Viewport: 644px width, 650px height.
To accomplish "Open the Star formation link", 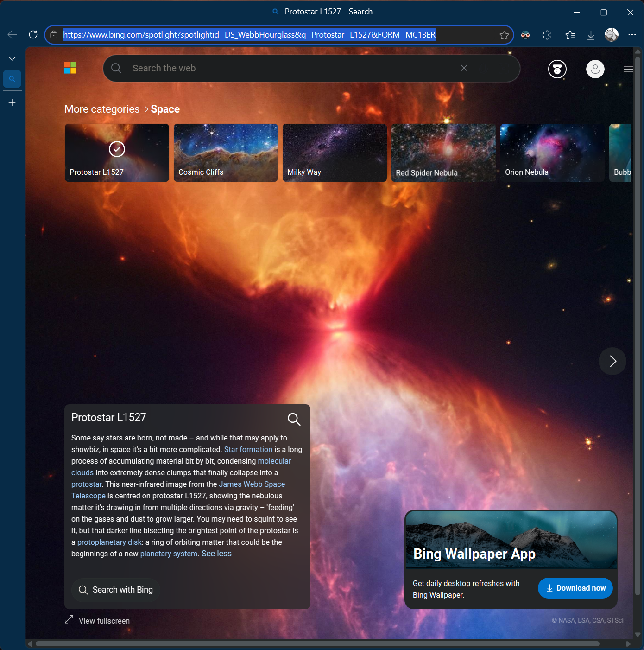I will [248, 449].
